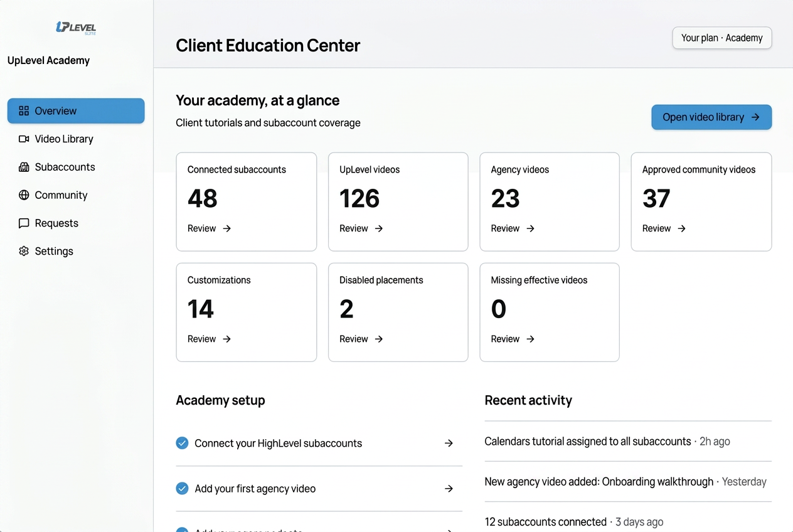Image resolution: width=793 pixels, height=532 pixels.
Task: Click the Requests chat bubble icon
Action: click(24, 223)
